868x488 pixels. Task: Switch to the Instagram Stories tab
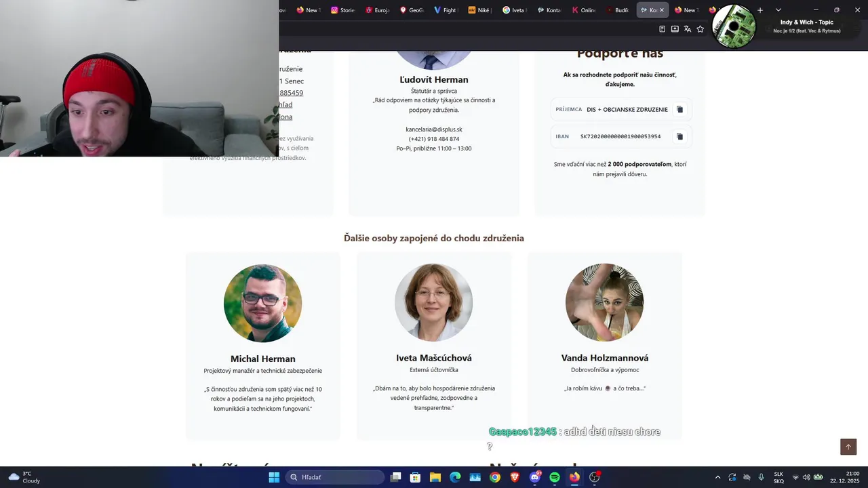click(x=343, y=10)
